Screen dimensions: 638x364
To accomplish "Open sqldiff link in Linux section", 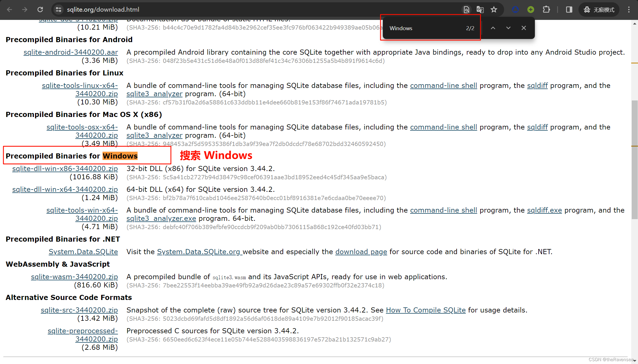I will [537, 85].
